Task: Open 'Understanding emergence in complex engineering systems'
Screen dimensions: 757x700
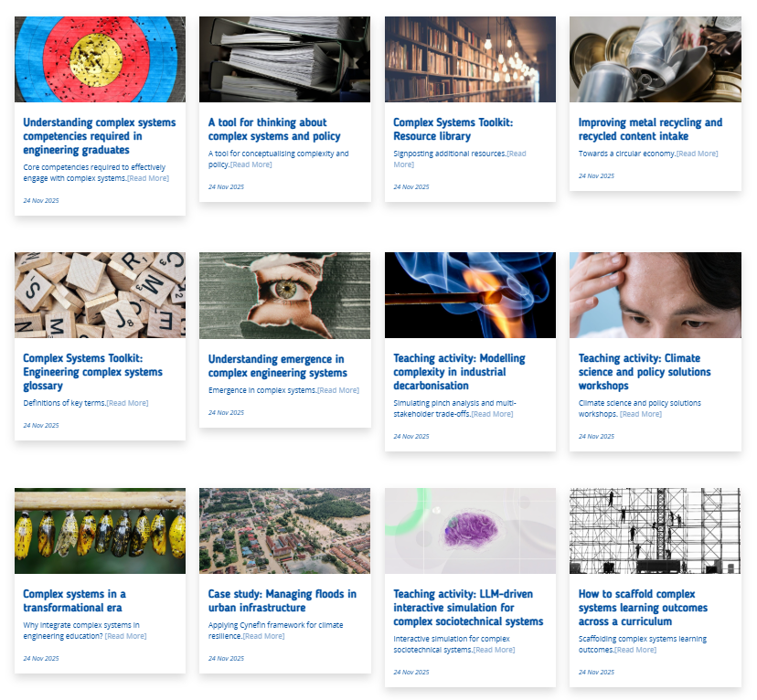Action: click(x=277, y=366)
